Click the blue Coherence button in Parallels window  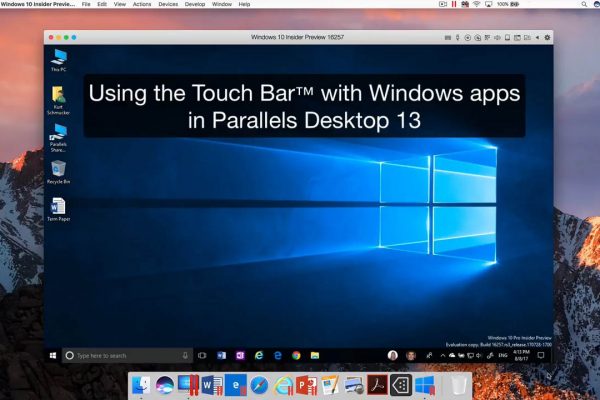click(74, 38)
